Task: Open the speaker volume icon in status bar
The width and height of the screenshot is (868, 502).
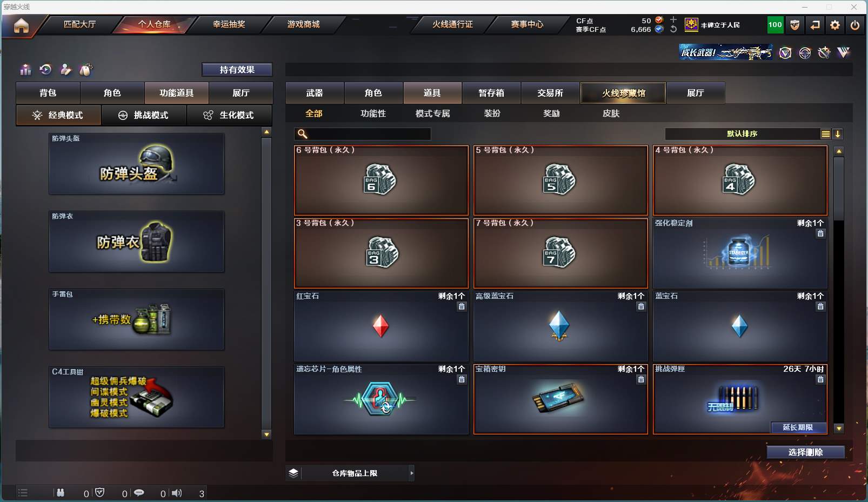Action: 177,493
